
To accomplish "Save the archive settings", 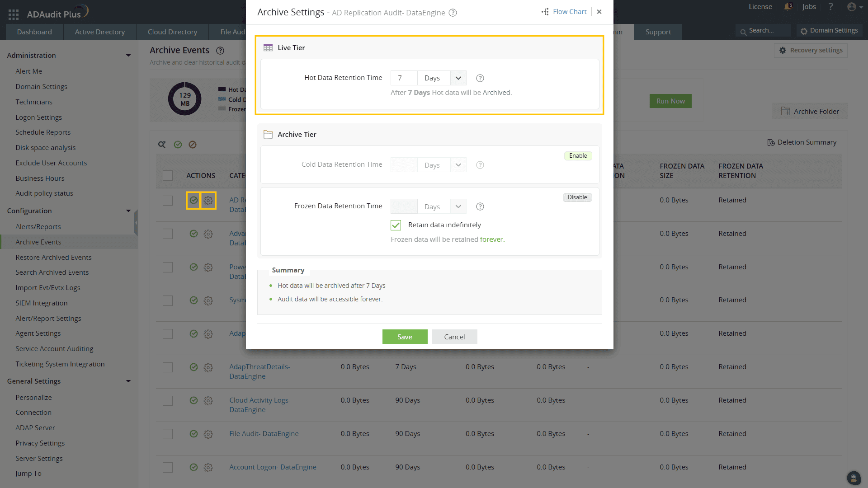I will pos(405,337).
